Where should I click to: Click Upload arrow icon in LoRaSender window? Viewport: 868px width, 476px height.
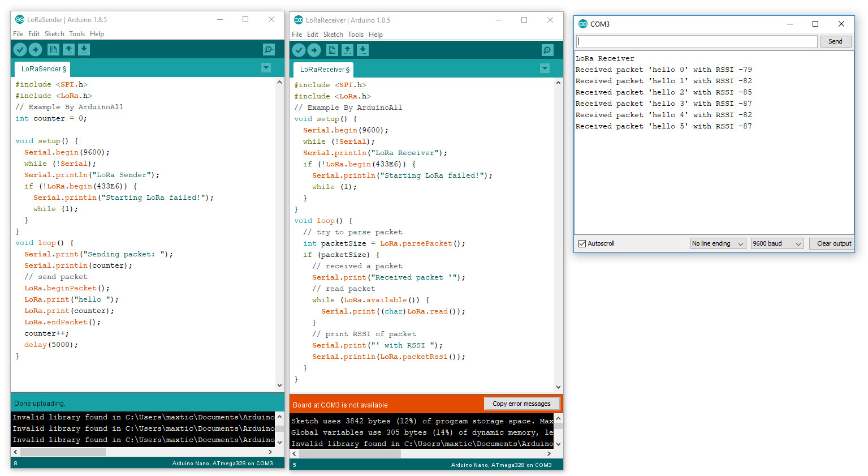pyautogui.click(x=35, y=50)
